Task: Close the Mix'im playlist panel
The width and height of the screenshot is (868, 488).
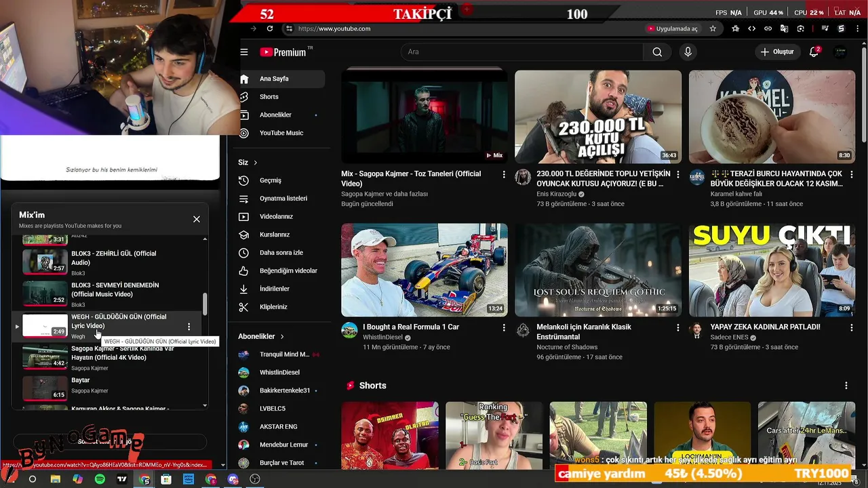Action: (197, 219)
